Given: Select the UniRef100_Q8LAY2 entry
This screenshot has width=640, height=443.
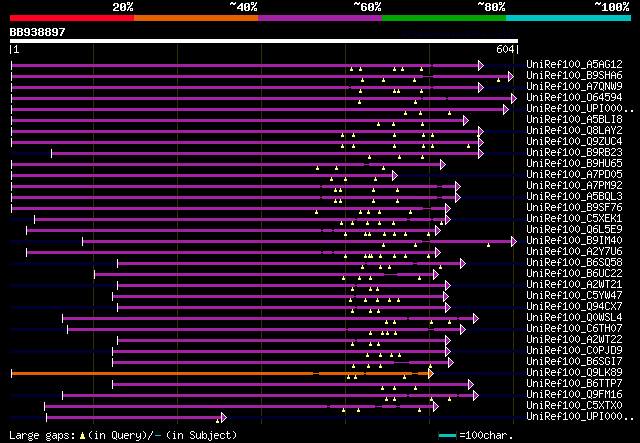Looking at the screenshot, I should click(574, 130).
